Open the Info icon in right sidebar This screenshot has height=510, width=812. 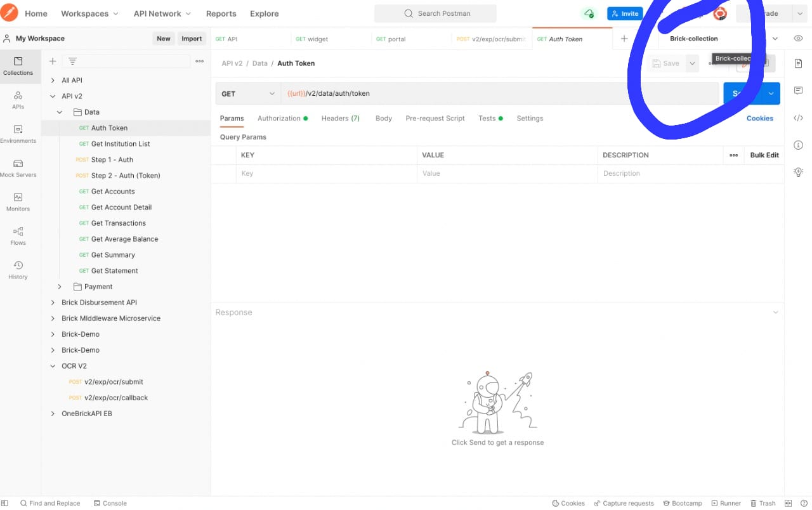pyautogui.click(x=798, y=145)
